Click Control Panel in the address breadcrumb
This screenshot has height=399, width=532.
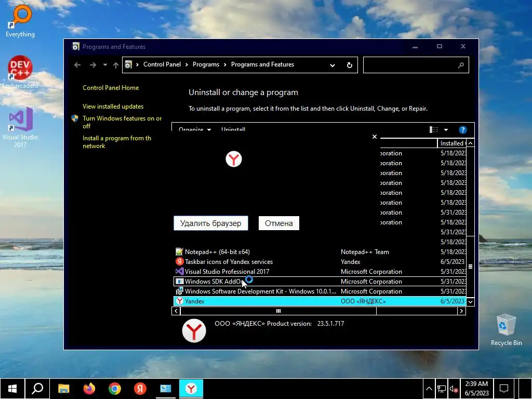(x=162, y=64)
